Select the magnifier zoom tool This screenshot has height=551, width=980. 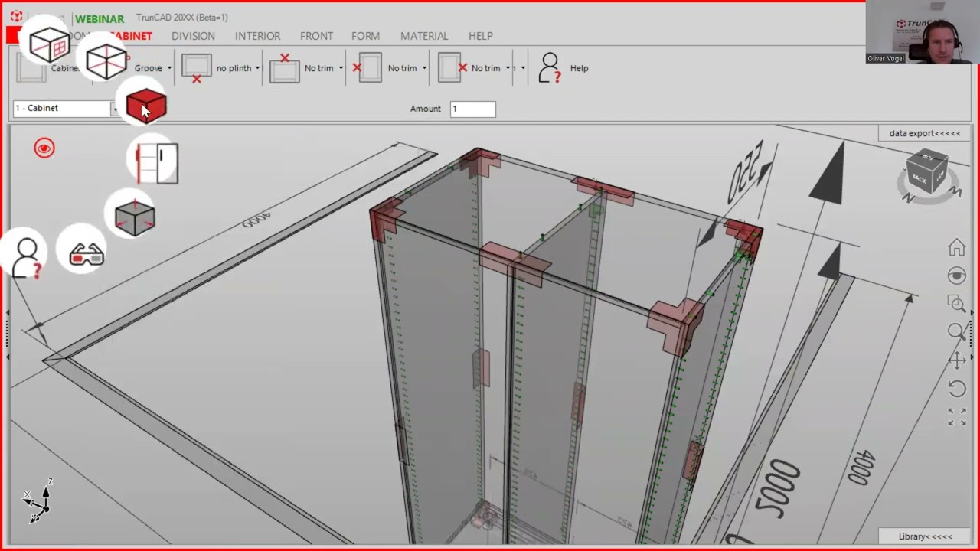(x=956, y=331)
